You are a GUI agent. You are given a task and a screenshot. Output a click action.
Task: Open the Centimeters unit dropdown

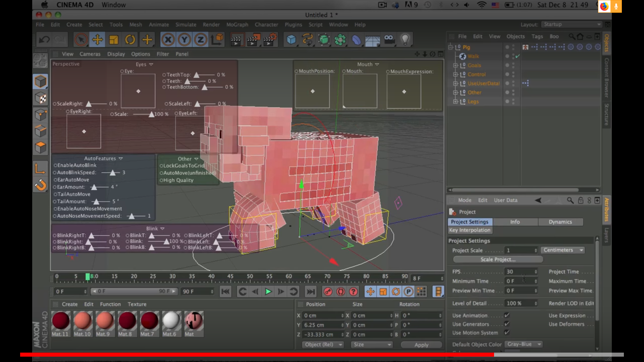(x=562, y=250)
